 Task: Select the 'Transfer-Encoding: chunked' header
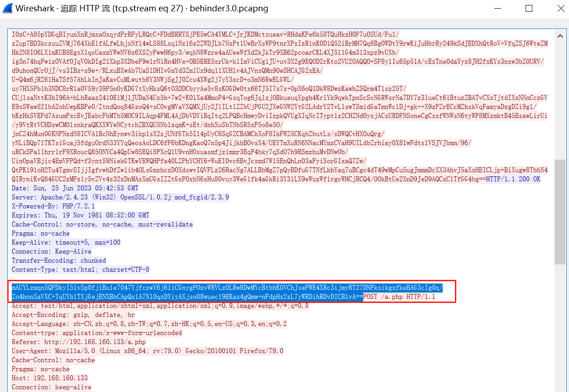pos(59,260)
